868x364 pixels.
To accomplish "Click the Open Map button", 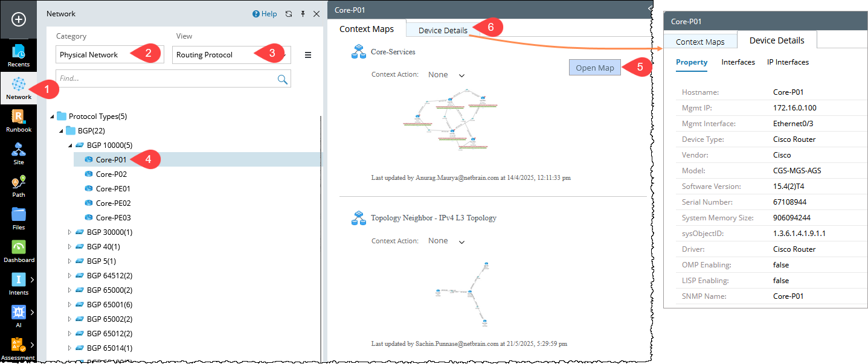I will pos(595,68).
